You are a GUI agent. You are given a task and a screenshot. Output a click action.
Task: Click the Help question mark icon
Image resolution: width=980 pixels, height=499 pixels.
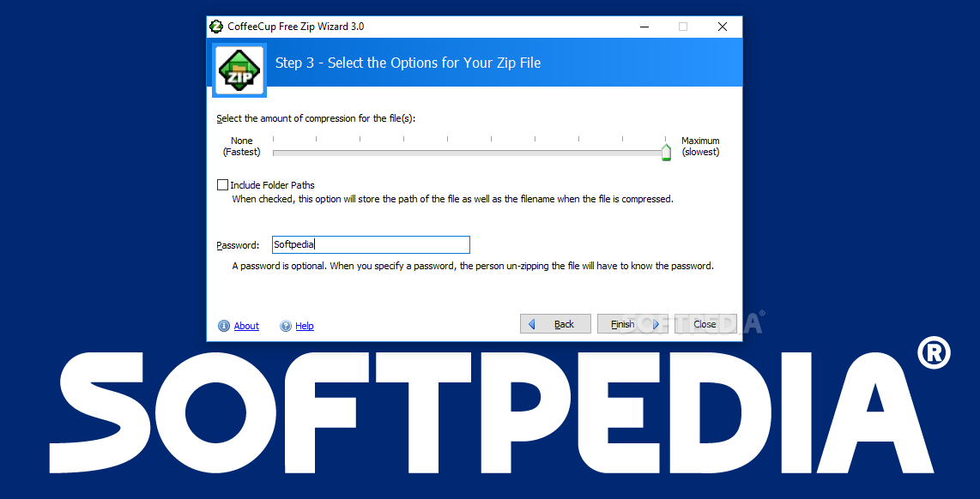point(286,326)
